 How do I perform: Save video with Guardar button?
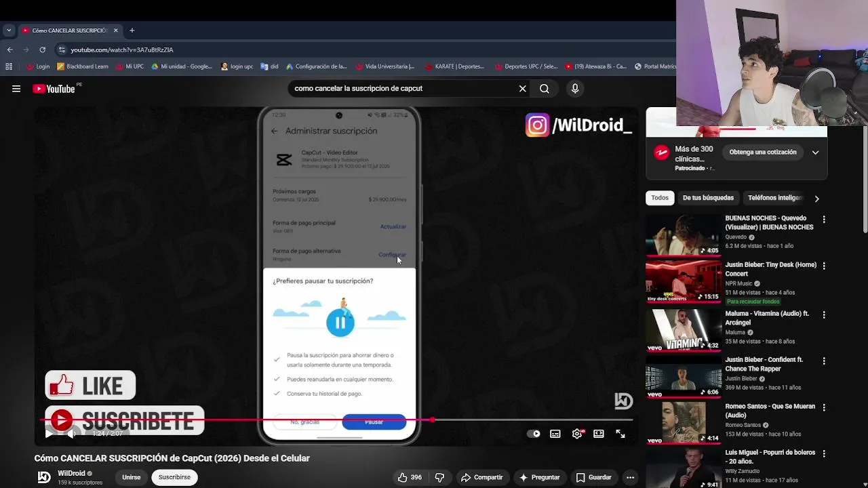coord(593,477)
